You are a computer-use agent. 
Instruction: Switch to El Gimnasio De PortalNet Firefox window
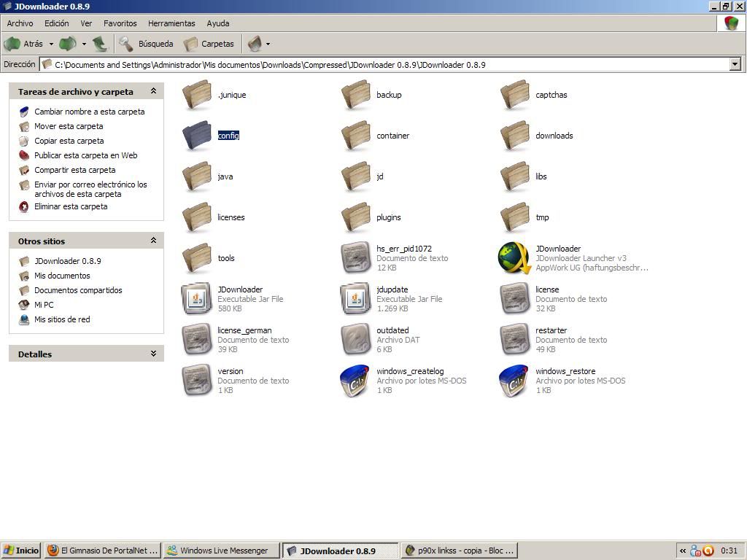point(103,551)
